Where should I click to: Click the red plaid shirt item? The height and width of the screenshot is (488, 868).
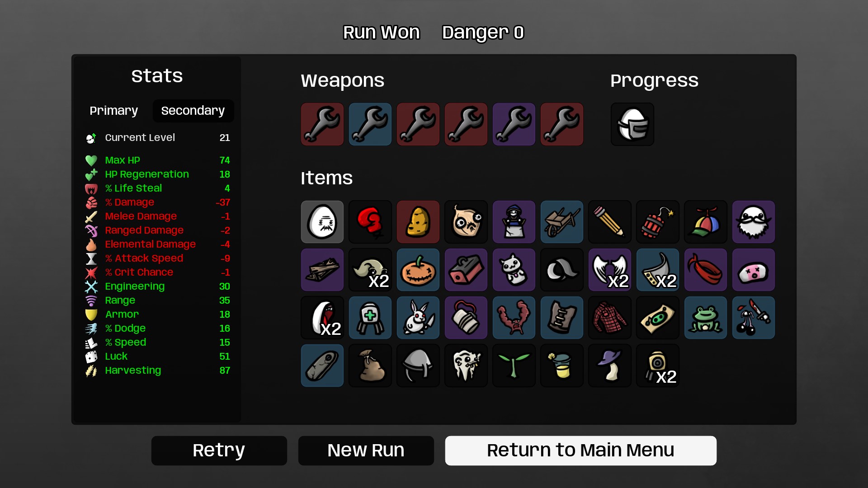tap(610, 318)
